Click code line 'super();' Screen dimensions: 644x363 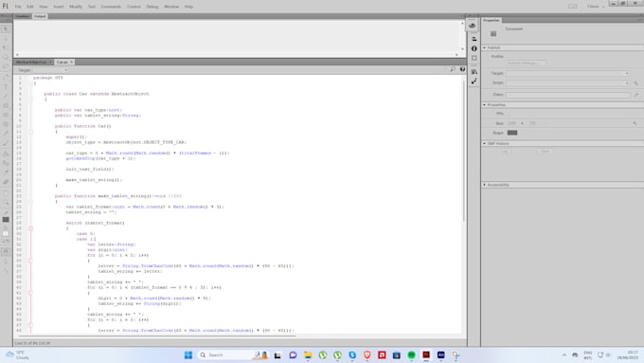click(x=77, y=136)
